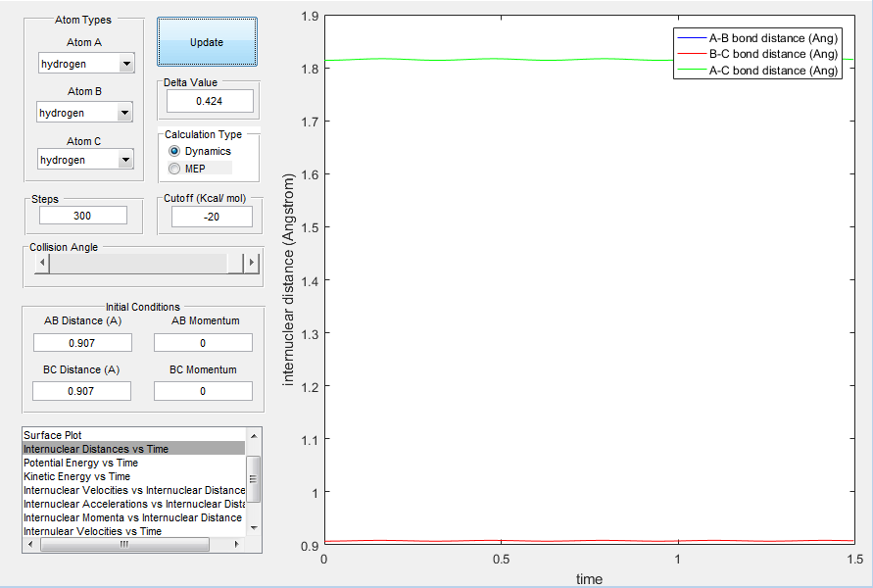Select the MEP calculation type

[187, 169]
